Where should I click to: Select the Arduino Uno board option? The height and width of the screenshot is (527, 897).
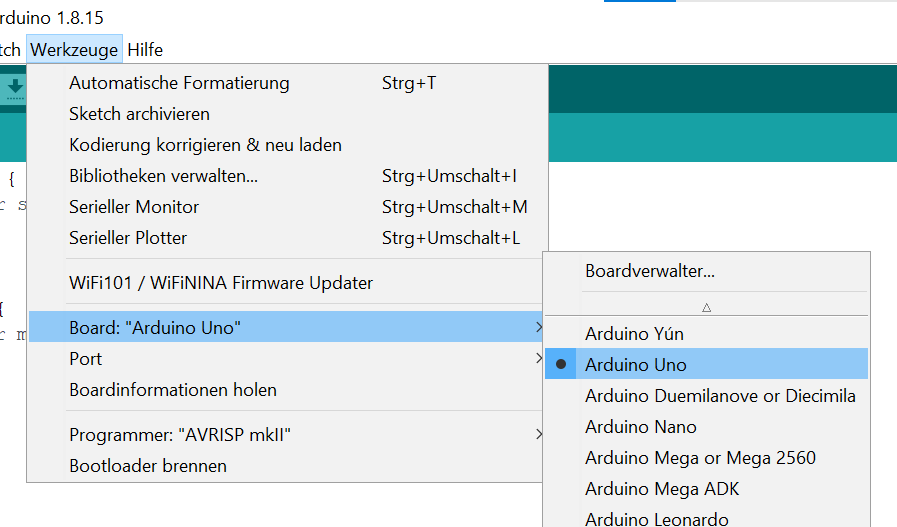[707, 364]
